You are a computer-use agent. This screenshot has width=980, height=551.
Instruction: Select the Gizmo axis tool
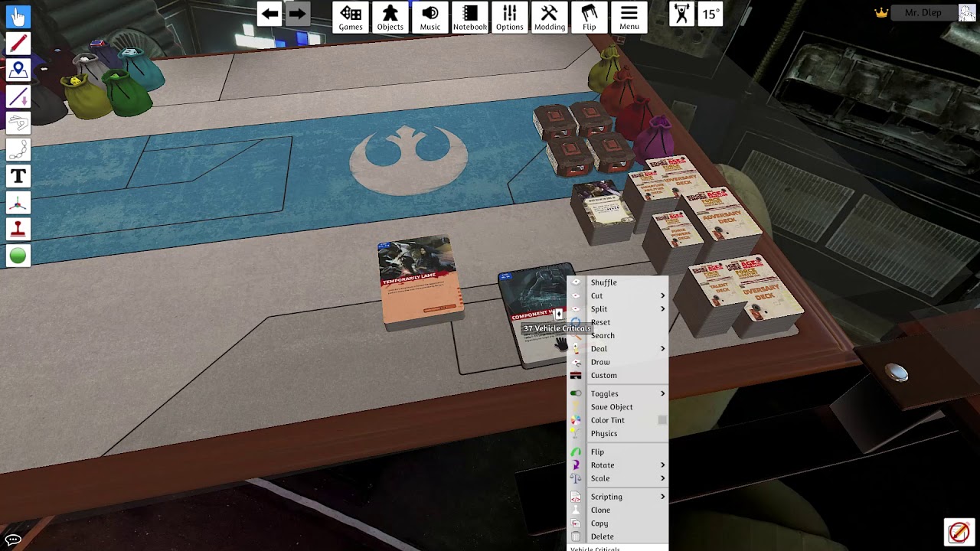pyautogui.click(x=18, y=204)
